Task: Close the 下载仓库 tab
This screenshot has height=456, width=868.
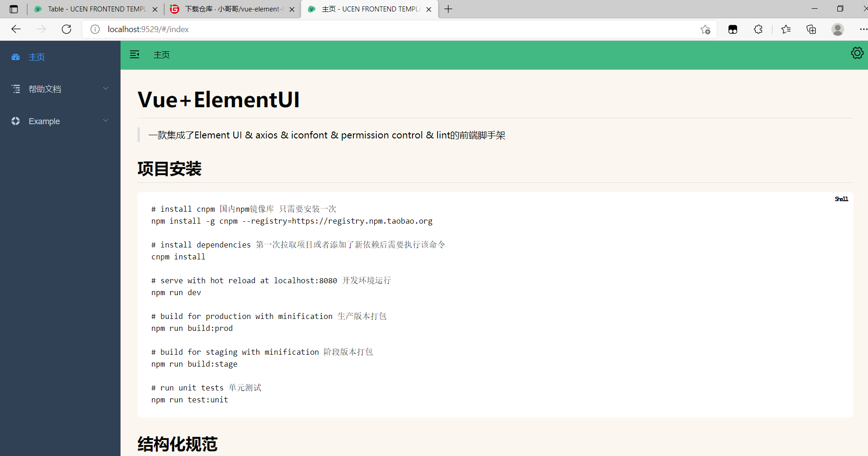Action: 292,9
